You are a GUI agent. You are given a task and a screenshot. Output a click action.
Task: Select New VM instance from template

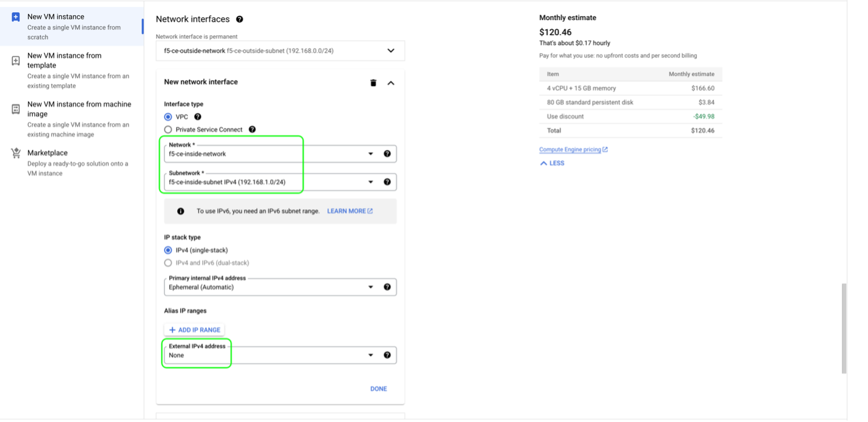click(x=64, y=61)
